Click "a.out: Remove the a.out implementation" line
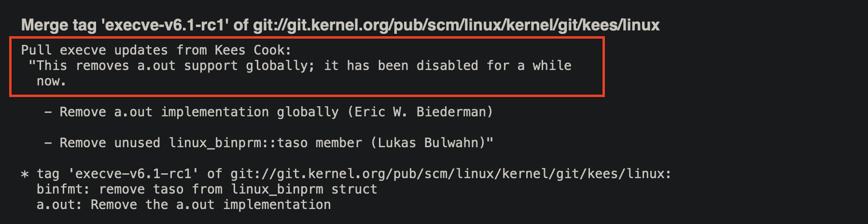868x224 pixels. (183, 205)
